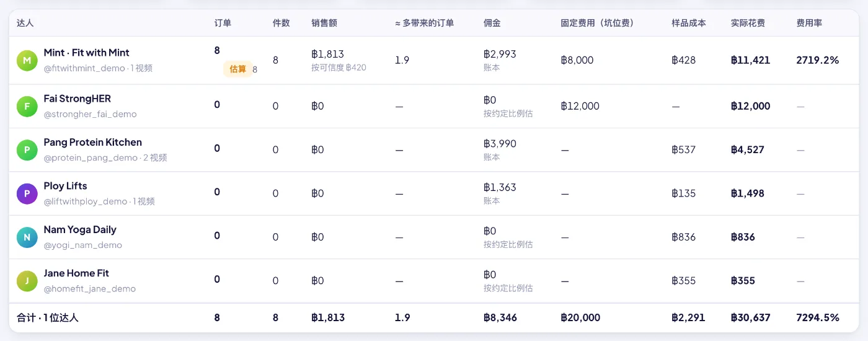Click Mint's sample cost ฿428
868x341 pixels.
(684, 60)
